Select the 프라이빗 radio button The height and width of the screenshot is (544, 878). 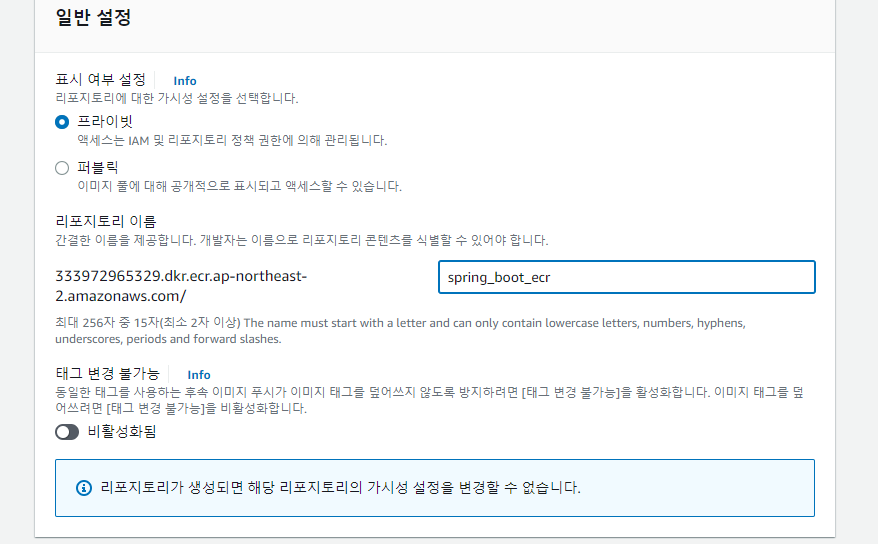pyautogui.click(x=62, y=122)
